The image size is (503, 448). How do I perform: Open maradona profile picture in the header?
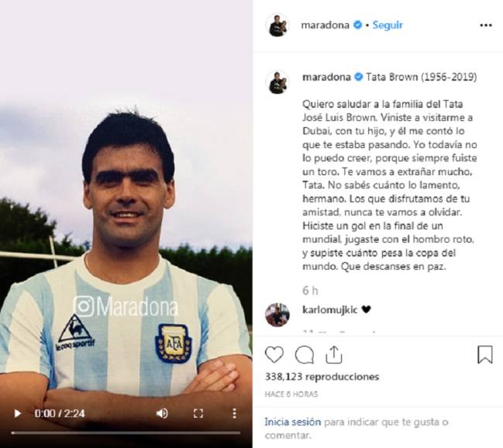(x=277, y=26)
